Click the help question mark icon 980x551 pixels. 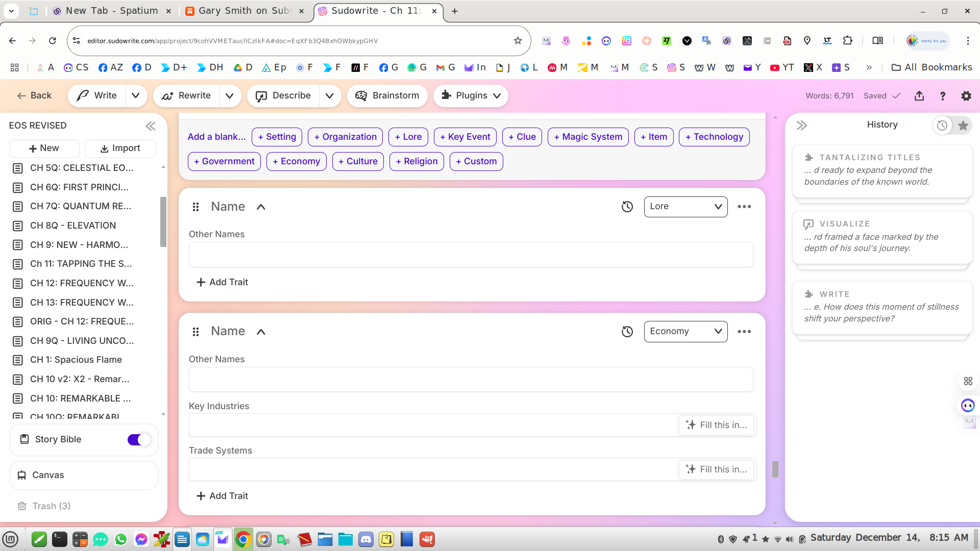[x=943, y=95]
